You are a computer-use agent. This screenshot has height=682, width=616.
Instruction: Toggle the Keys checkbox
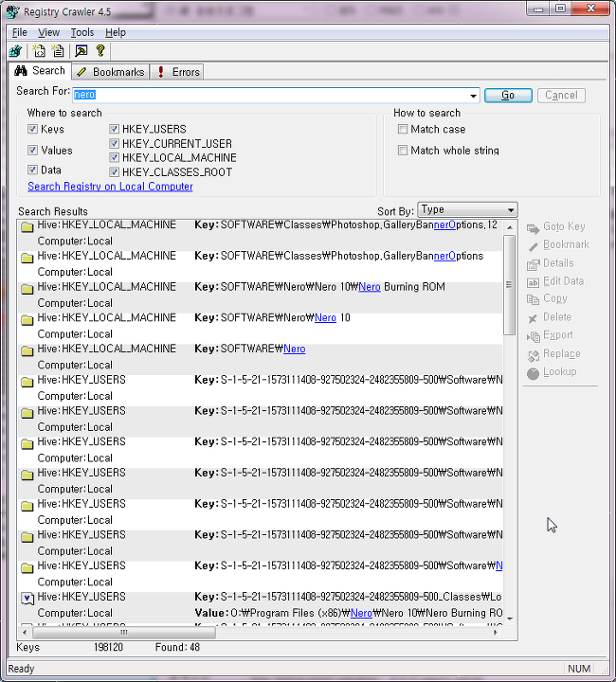(x=32, y=129)
